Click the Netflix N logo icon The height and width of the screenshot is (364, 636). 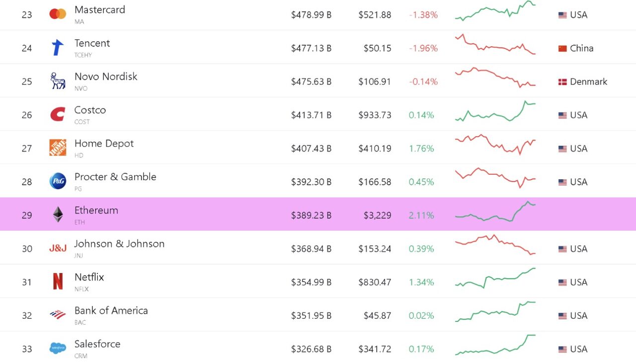coord(58,282)
